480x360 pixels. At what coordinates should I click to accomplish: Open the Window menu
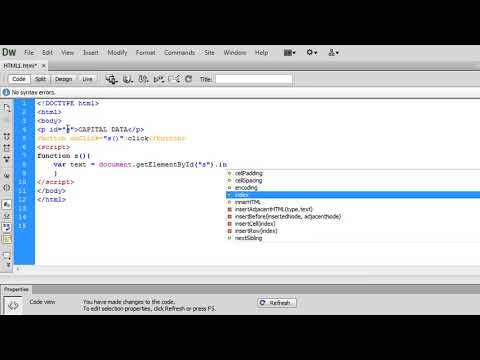coord(235,53)
